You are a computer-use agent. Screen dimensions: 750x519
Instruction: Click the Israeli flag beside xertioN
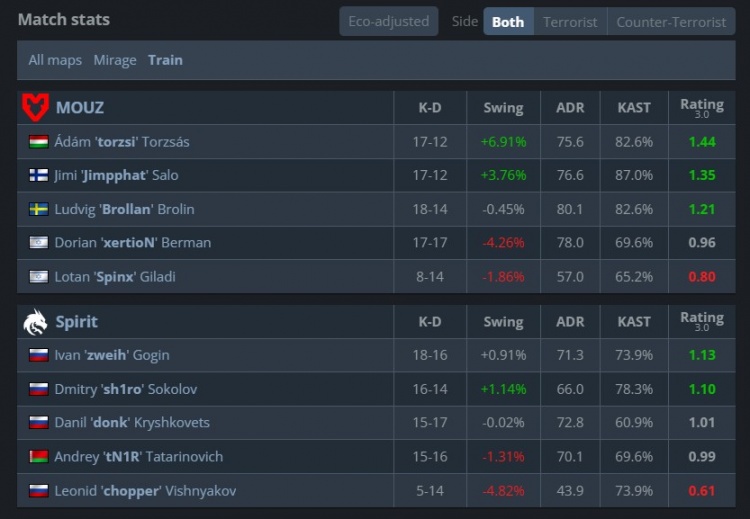[x=38, y=243]
